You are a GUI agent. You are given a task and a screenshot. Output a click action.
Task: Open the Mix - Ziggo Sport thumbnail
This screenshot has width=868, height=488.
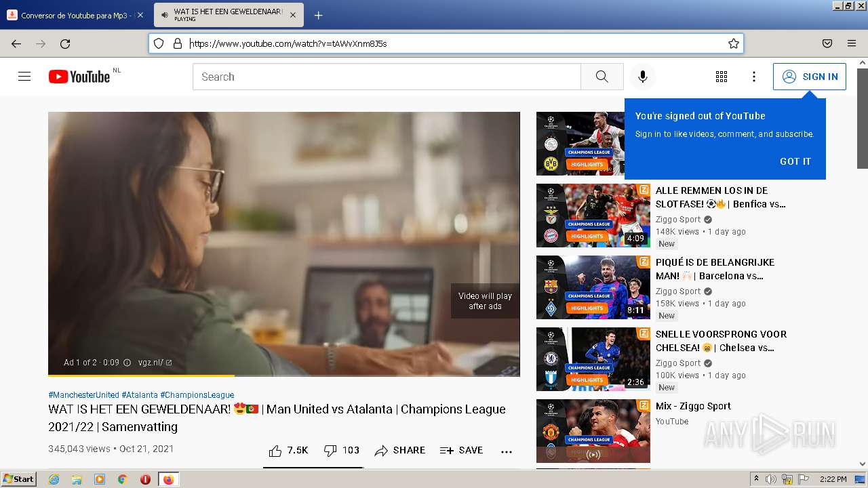pyautogui.click(x=593, y=431)
